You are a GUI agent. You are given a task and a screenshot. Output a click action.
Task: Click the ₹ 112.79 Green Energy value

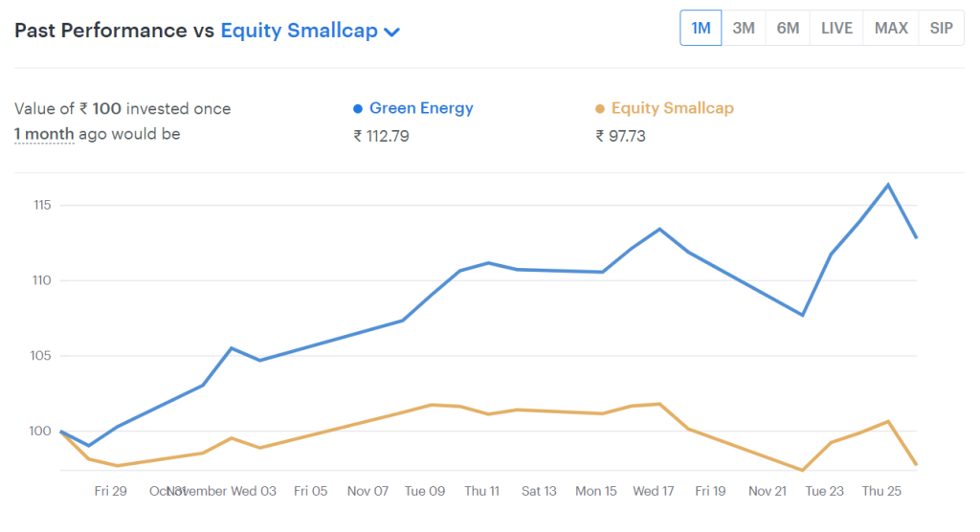point(381,136)
